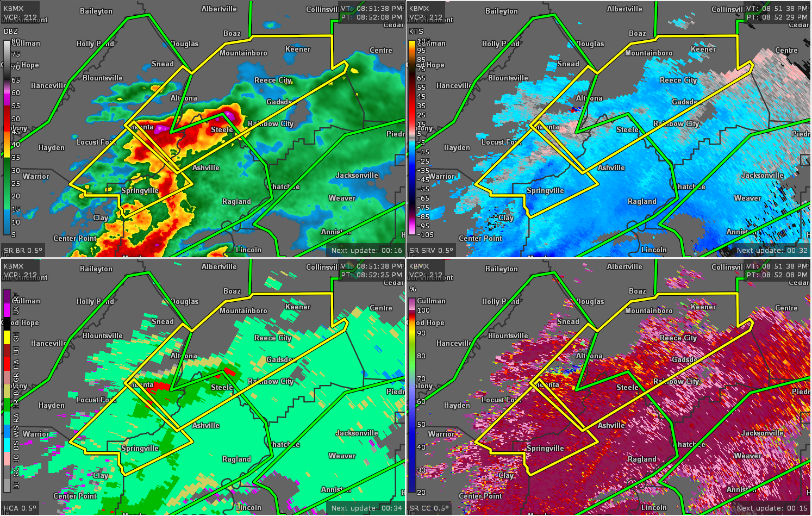The image size is (812, 516).
Task: Click the red velocity couplet near Altoona in SRV
Action: [x=574, y=109]
